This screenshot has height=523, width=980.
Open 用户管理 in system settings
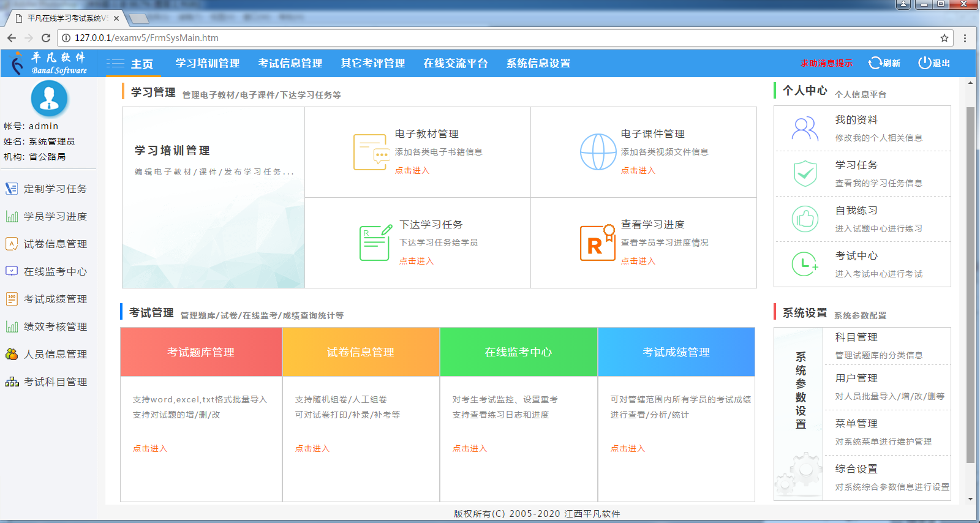[856, 378]
